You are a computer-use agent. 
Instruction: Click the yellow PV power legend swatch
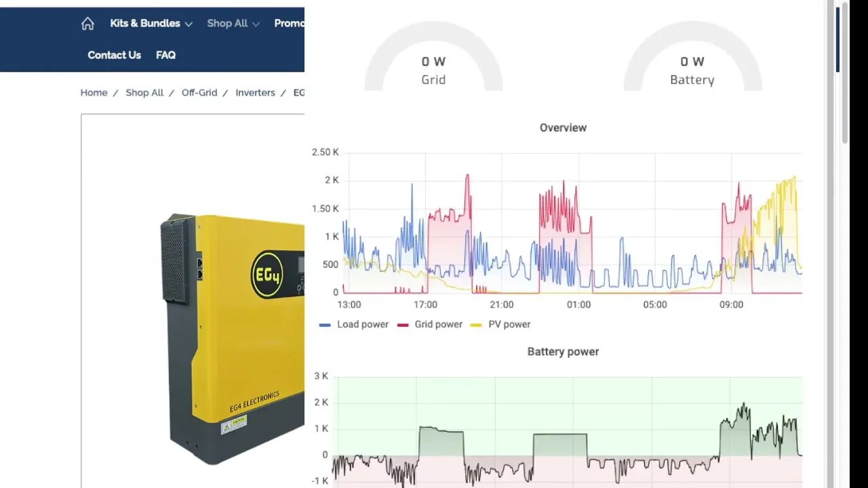point(477,325)
